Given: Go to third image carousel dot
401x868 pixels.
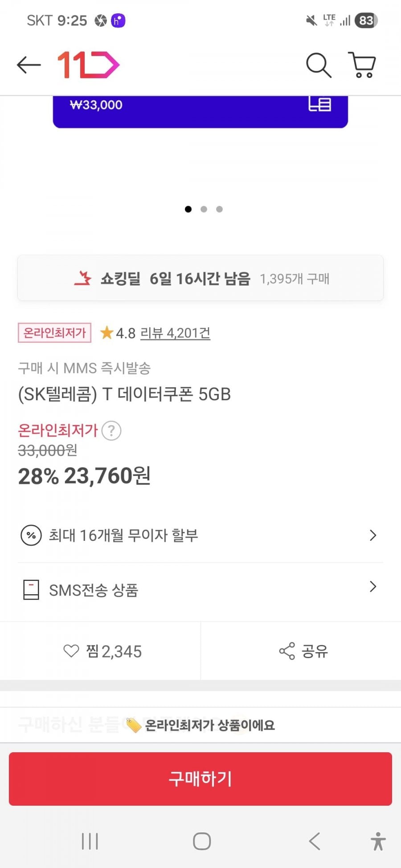Looking at the screenshot, I should [x=219, y=209].
